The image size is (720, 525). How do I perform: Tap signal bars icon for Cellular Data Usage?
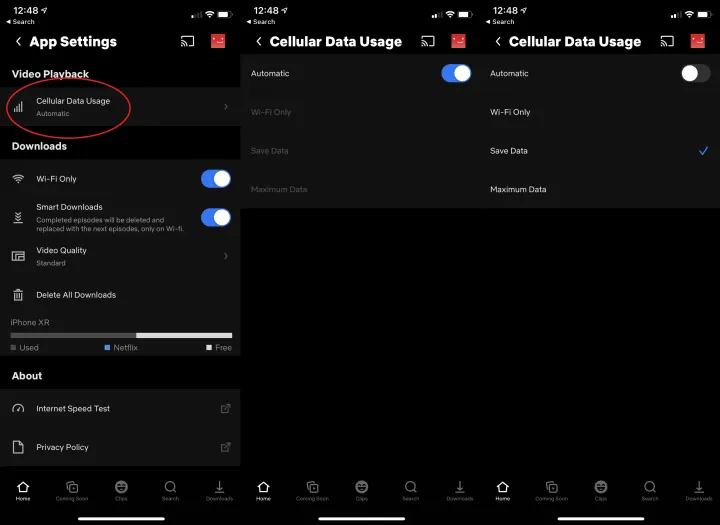click(x=18, y=106)
